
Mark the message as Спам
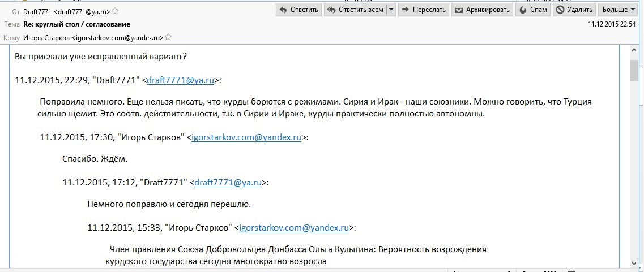pos(533,10)
